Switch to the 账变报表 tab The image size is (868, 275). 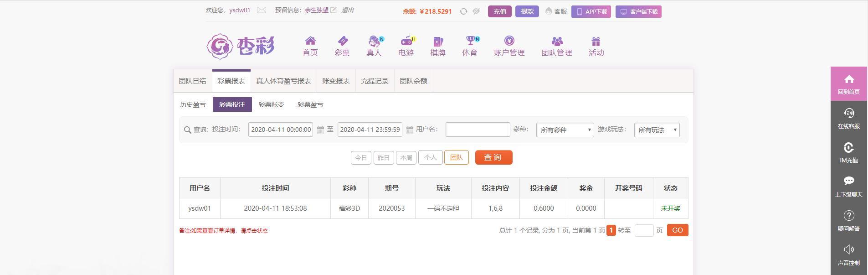coord(336,81)
